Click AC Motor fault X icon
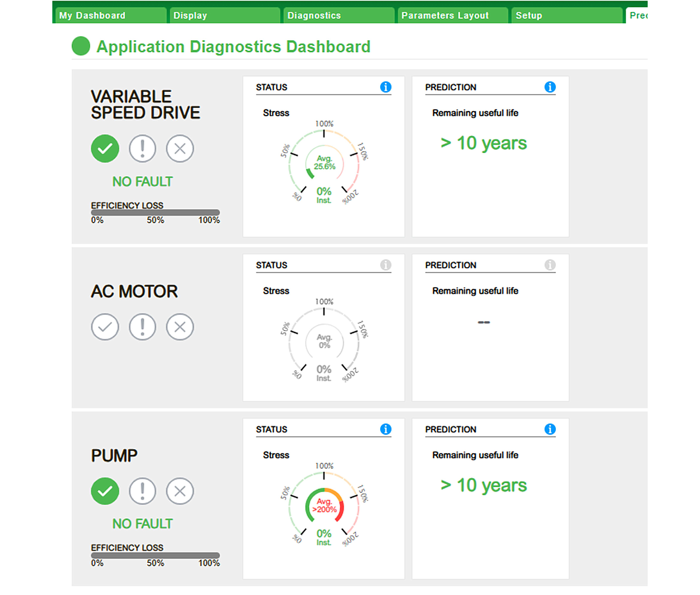This screenshot has width=700, height=595. [x=180, y=327]
